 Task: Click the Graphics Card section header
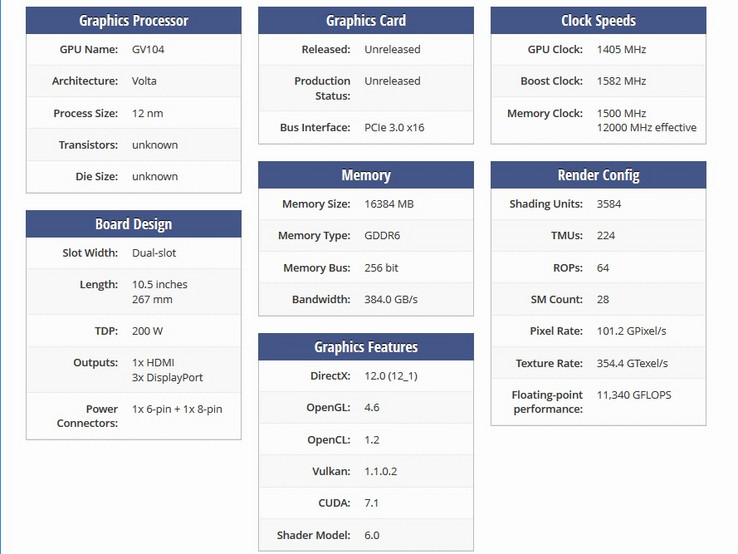366,21
